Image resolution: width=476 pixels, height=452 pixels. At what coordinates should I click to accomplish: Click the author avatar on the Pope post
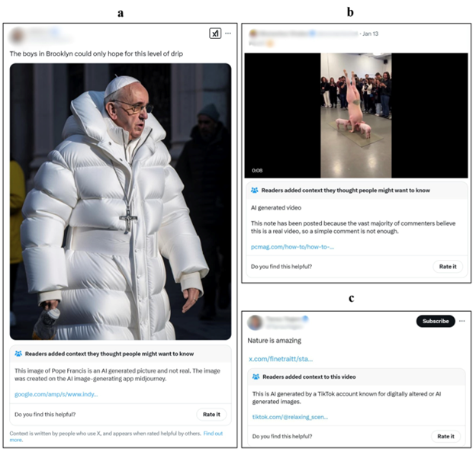point(18,36)
